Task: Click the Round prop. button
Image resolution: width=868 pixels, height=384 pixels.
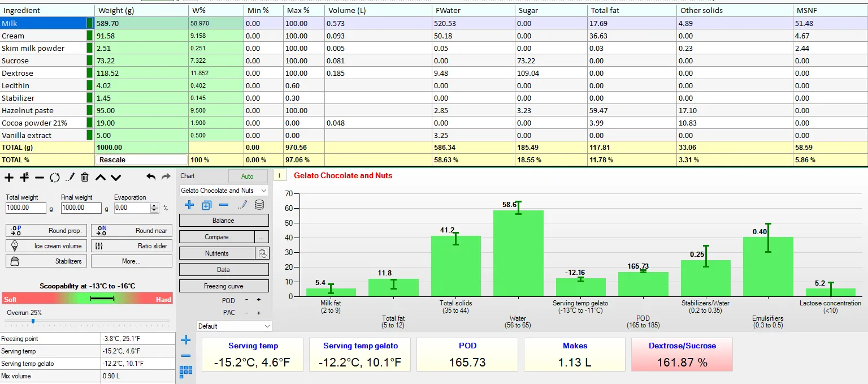Action: pyautogui.click(x=46, y=231)
